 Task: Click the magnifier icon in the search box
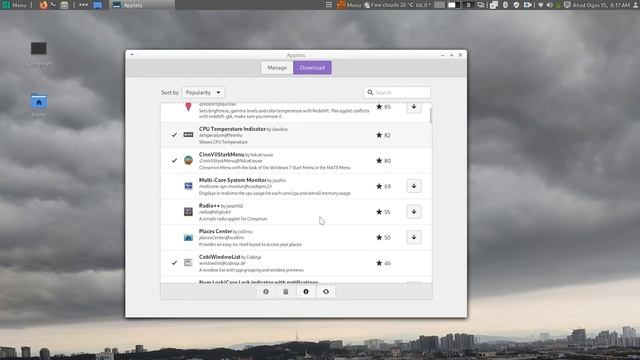370,93
